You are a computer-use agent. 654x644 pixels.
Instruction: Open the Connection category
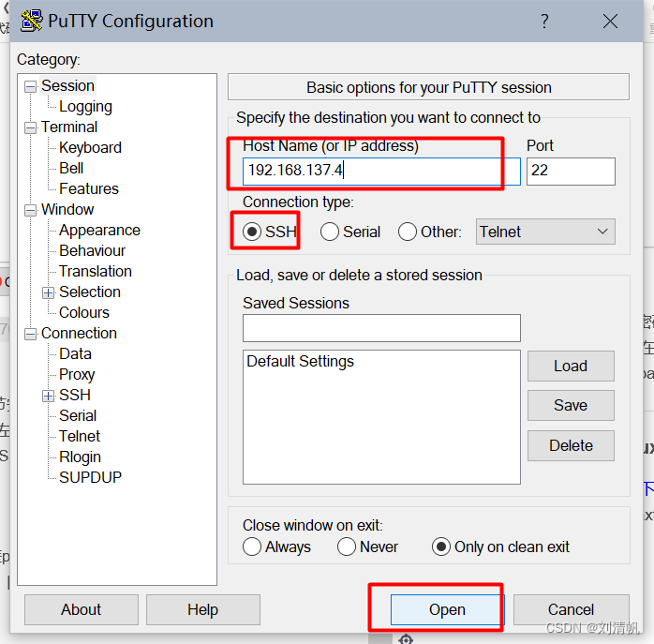[79, 333]
